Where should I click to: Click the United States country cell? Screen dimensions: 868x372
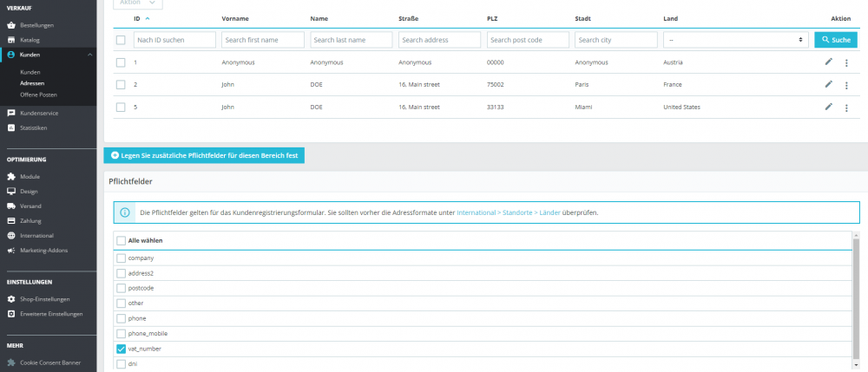point(682,108)
